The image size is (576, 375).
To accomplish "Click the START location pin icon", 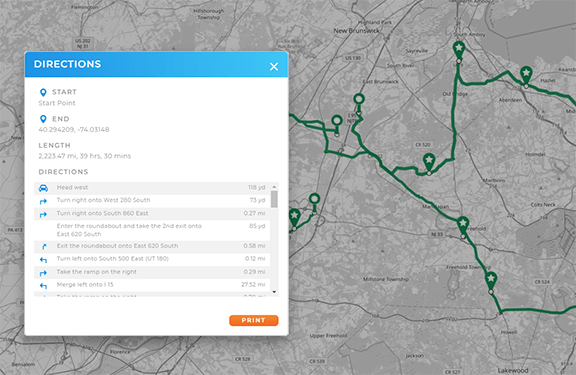I will tap(43, 92).
